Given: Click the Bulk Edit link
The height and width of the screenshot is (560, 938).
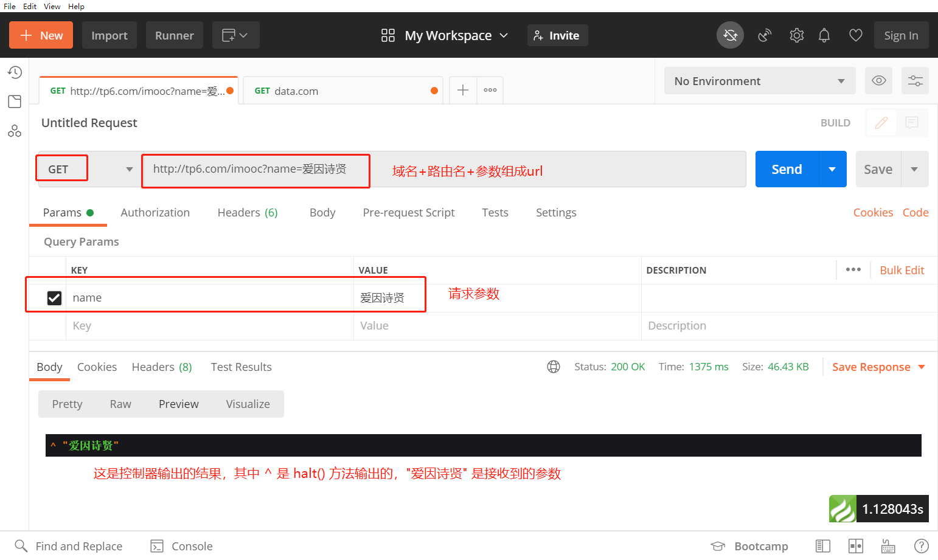Looking at the screenshot, I should coord(902,270).
